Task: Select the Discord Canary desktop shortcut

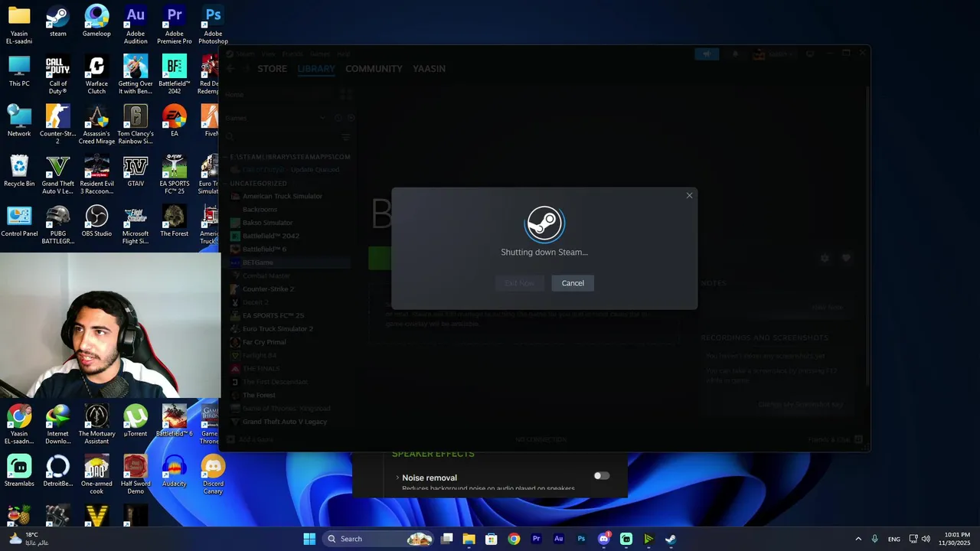Action: [213, 474]
